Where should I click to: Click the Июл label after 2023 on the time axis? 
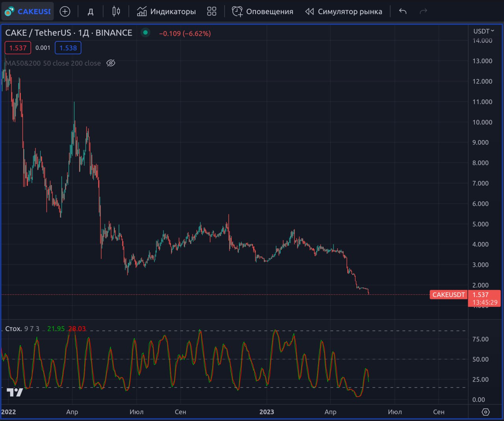tap(395, 412)
